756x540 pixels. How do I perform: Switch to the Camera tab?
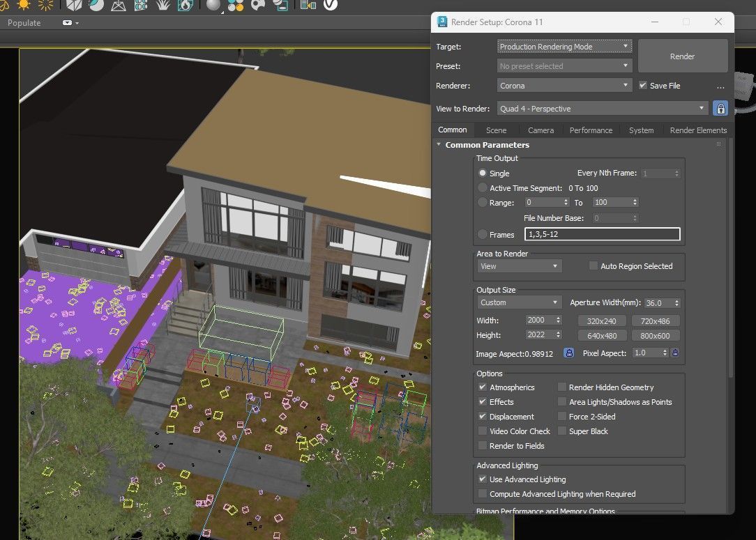540,130
